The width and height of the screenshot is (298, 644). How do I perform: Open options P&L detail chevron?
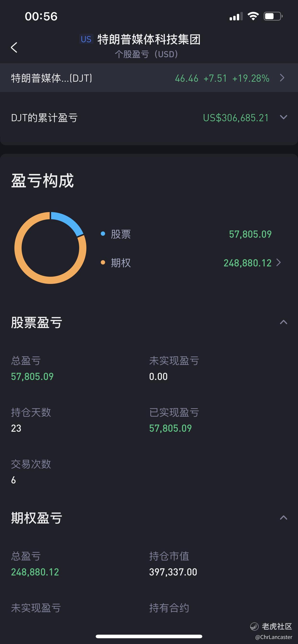point(279,263)
